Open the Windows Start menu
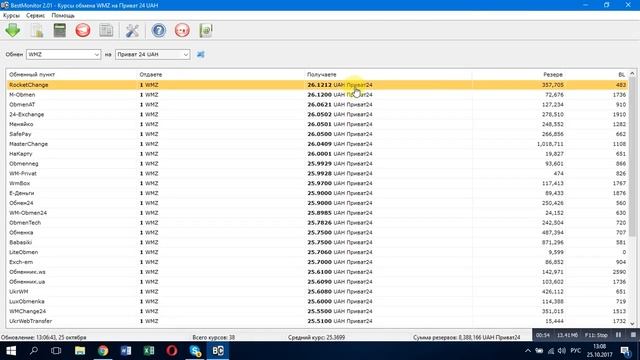The image size is (640, 360). coord(11,351)
